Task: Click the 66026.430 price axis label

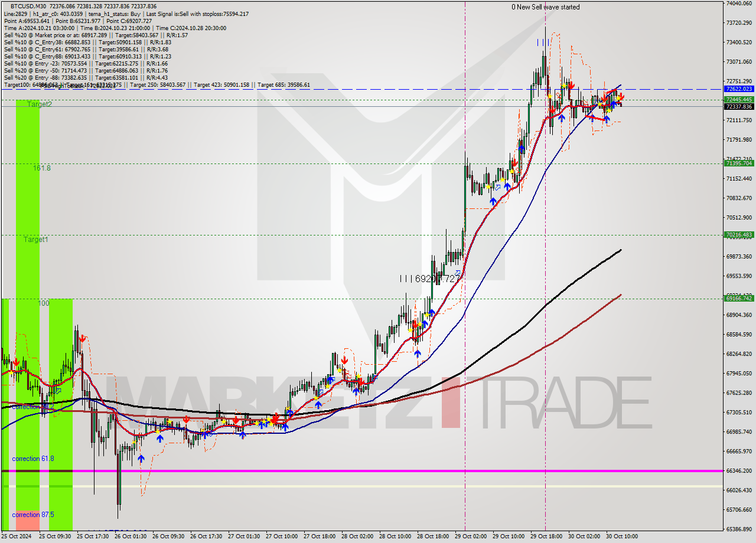Action: click(739, 490)
